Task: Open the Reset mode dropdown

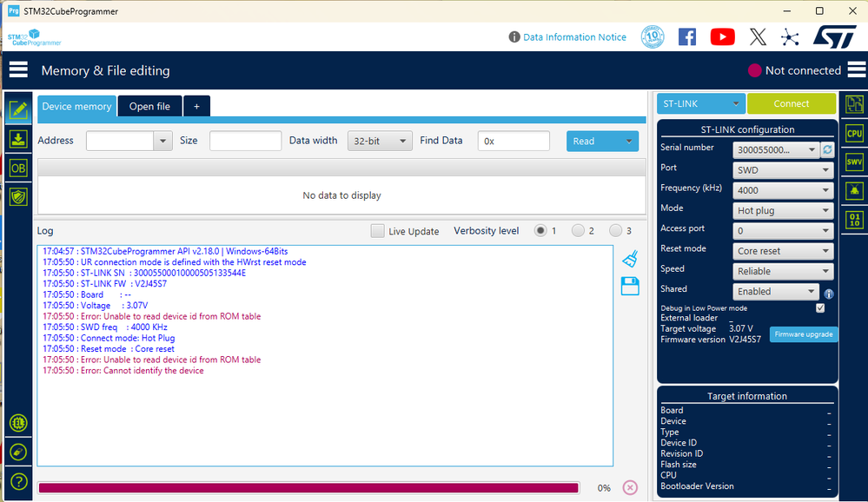Action: pyautogui.click(x=782, y=250)
